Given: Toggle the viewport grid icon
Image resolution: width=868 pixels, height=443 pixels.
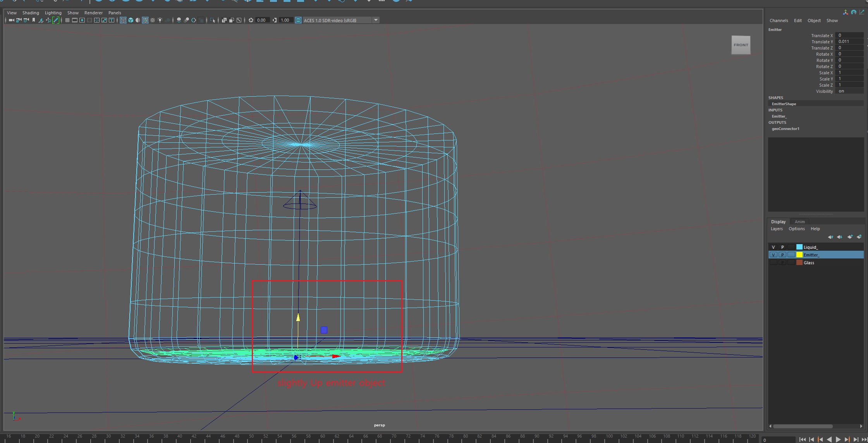Looking at the screenshot, I should (67, 20).
